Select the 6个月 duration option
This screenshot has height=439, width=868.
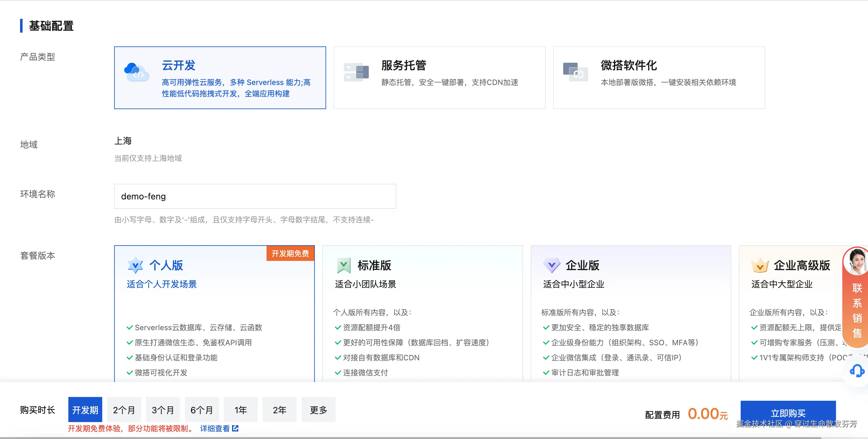(x=202, y=410)
